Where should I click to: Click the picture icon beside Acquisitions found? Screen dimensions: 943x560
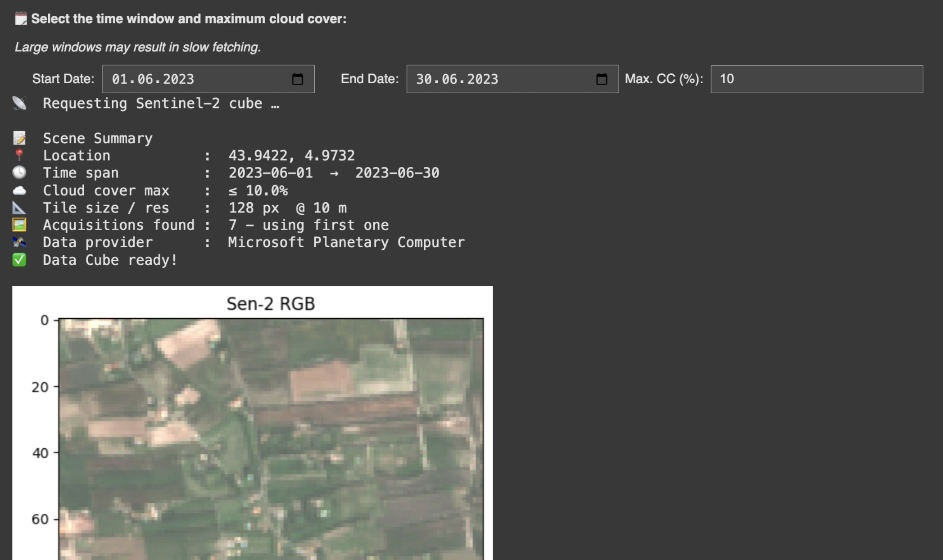(x=19, y=225)
